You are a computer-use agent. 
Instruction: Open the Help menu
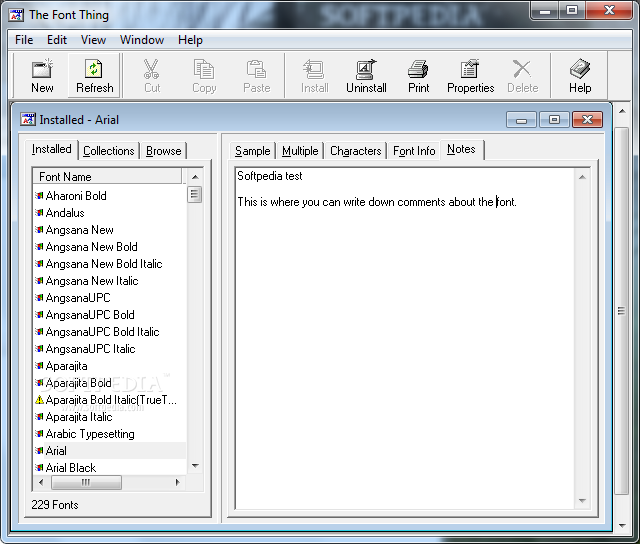(x=190, y=40)
